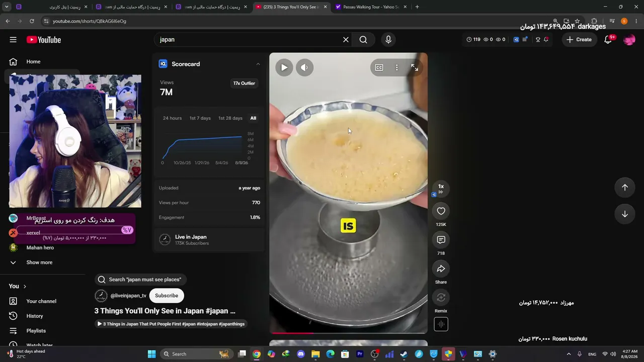644x362 pixels.
Task: Open the account avatar menu
Action: [629, 40]
